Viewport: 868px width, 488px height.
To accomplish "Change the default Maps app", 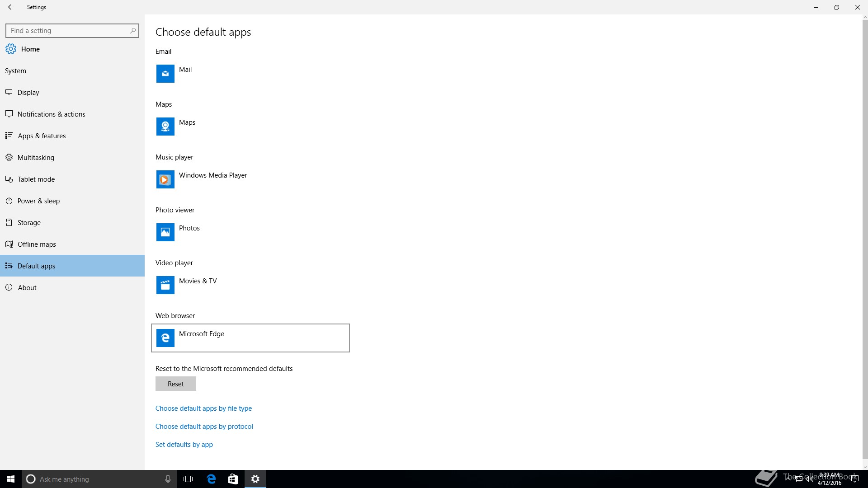I will (250, 127).
